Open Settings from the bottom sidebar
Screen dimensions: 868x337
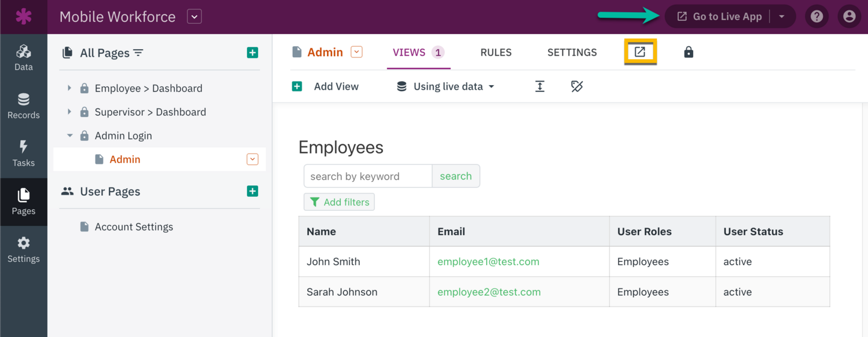click(24, 249)
